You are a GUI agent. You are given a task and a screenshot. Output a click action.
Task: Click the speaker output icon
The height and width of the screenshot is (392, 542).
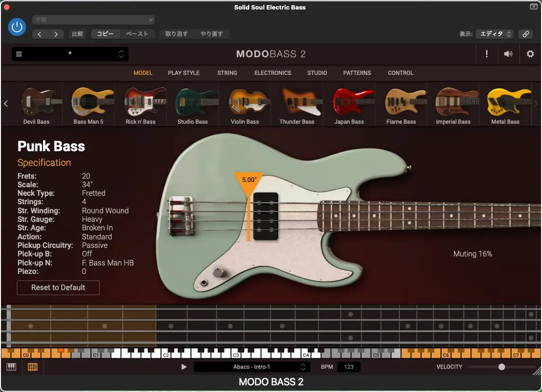coord(508,54)
